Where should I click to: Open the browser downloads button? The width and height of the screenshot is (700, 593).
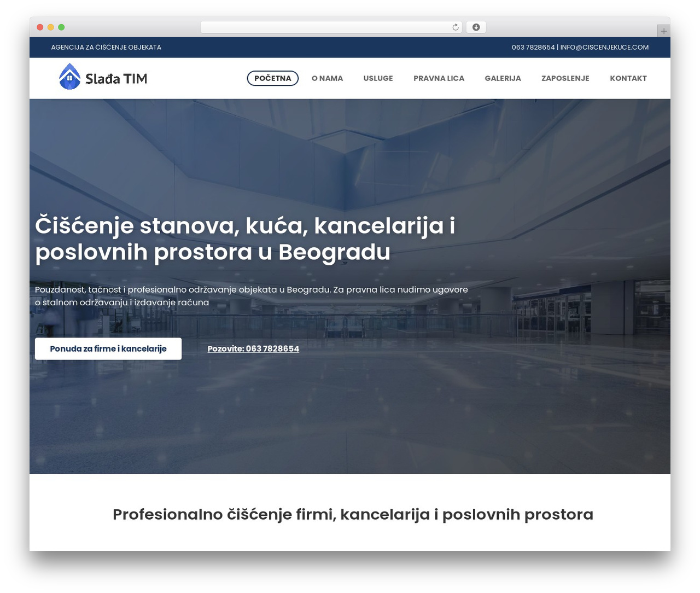tap(476, 27)
